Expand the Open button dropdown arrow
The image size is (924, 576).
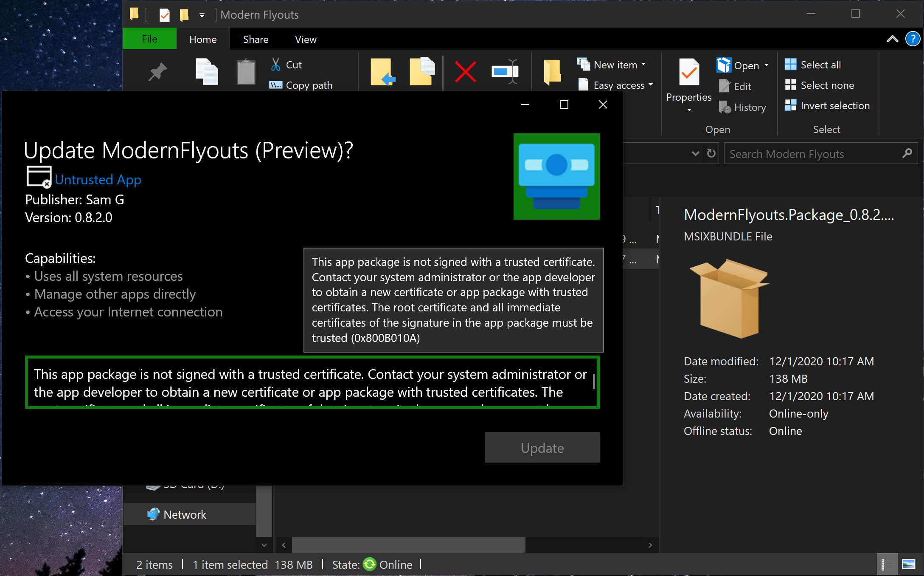tap(767, 65)
